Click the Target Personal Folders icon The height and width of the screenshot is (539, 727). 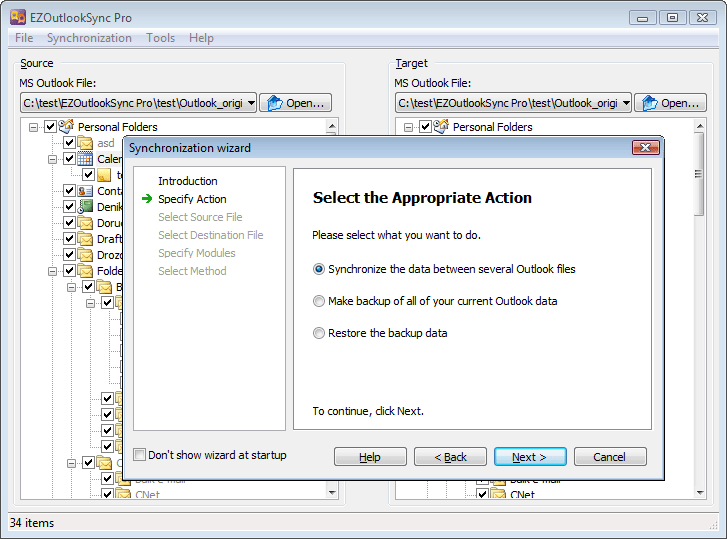tap(441, 126)
